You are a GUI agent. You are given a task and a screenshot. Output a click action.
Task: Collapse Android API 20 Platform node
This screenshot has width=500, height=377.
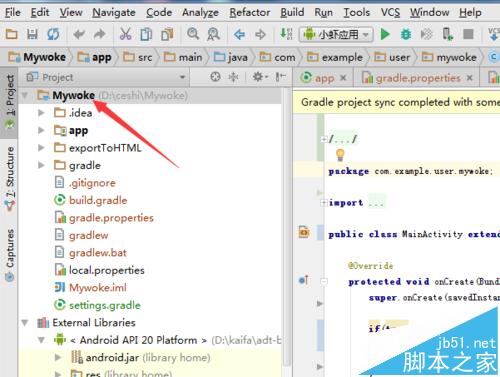(x=41, y=340)
